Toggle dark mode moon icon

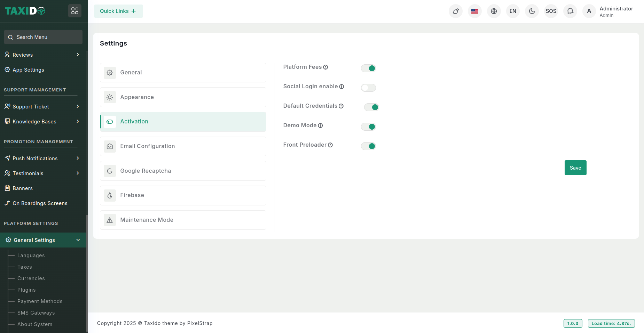pos(532,11)
